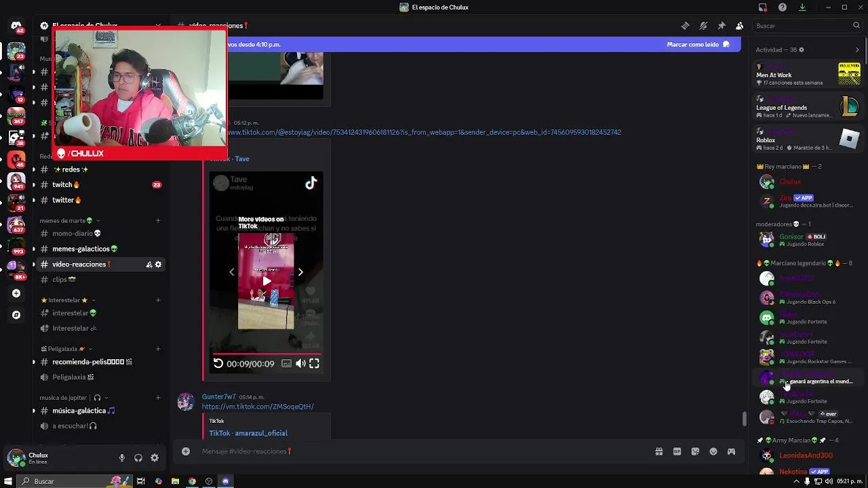The image size is (868, 488).
Task: Invite people to video-reacciones channel
Action: point(149,264)
